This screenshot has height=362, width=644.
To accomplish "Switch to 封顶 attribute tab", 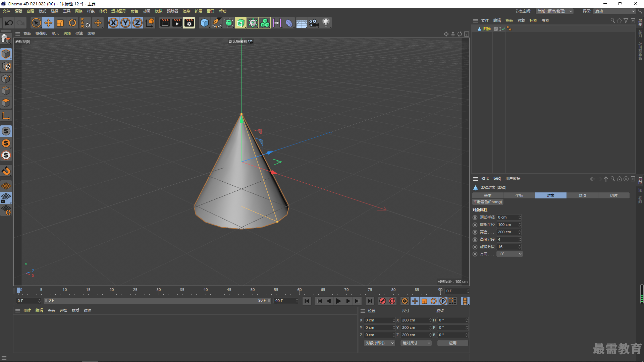I will click(x=582, y=195).
